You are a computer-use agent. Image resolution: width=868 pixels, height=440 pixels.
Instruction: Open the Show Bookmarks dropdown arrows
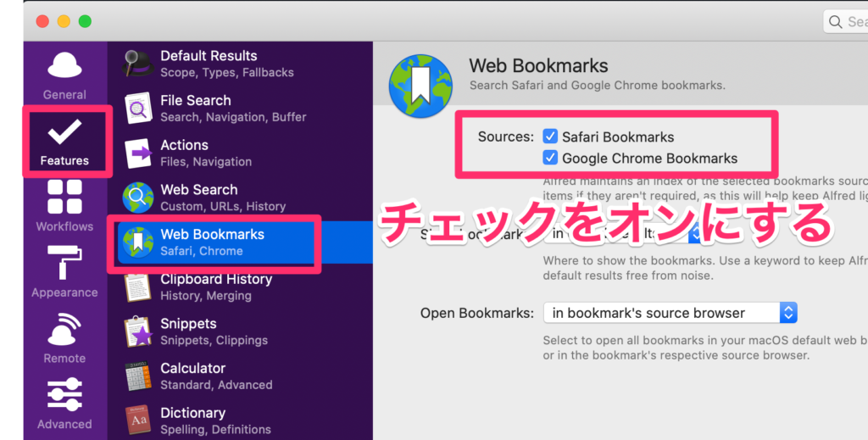(x=694, y=233)
